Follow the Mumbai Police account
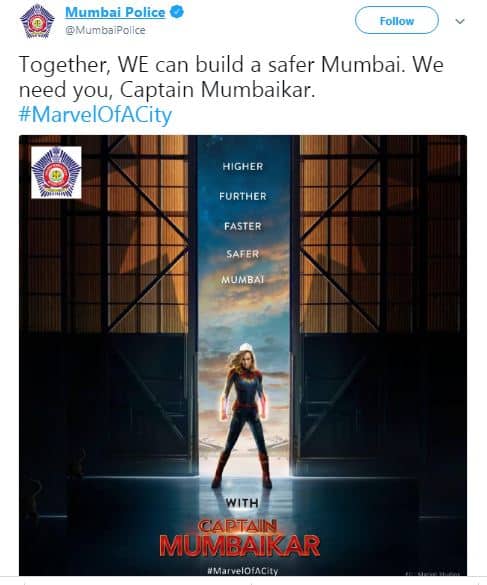This screenshot has width=487, height=585. point(397,21)
